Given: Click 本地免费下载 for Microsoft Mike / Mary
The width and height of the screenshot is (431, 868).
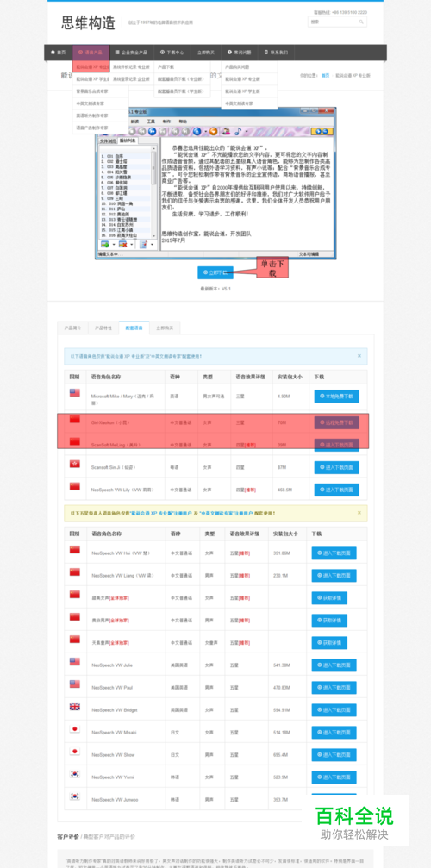Looking at the screenshot, I should 336,397.
